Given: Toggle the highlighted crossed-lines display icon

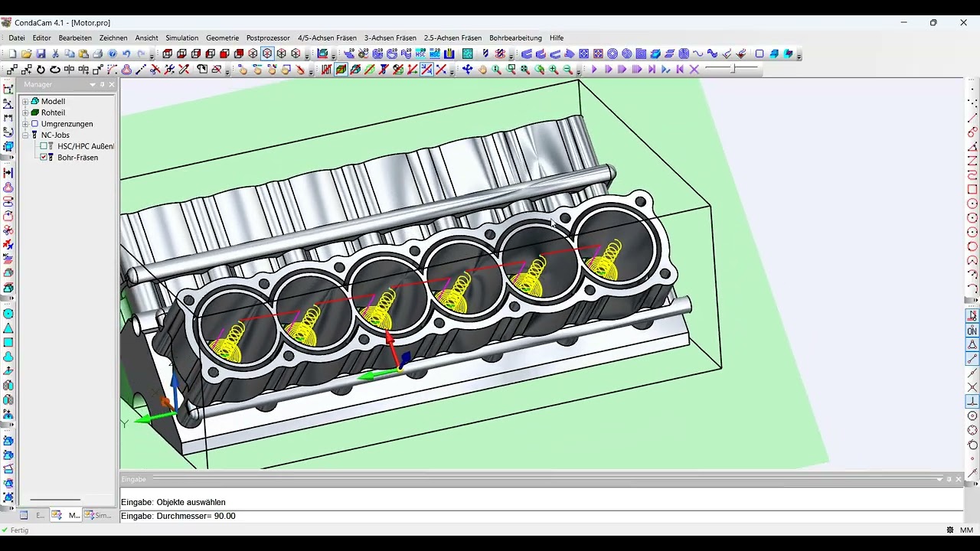Looking at the screenshot, I should pos(427,70).
